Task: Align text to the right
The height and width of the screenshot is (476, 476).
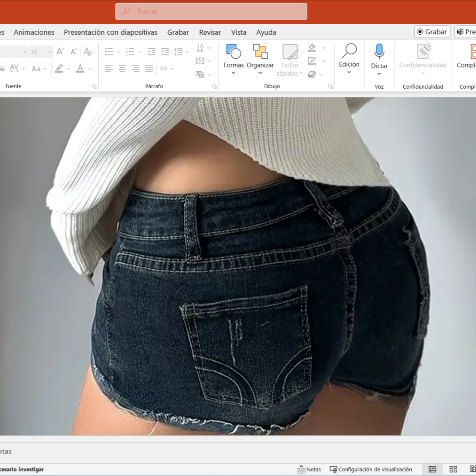Action: pyautogui.click(x=136, y=68)
